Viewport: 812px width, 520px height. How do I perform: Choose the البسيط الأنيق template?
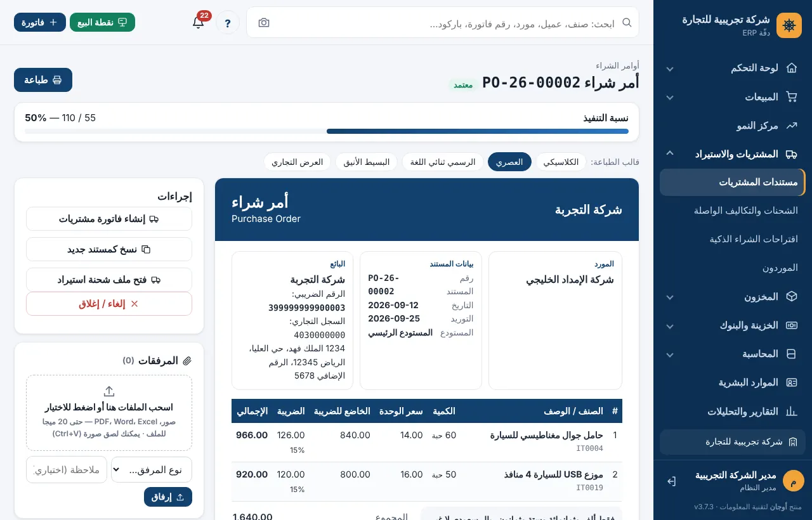click(367, 162)
